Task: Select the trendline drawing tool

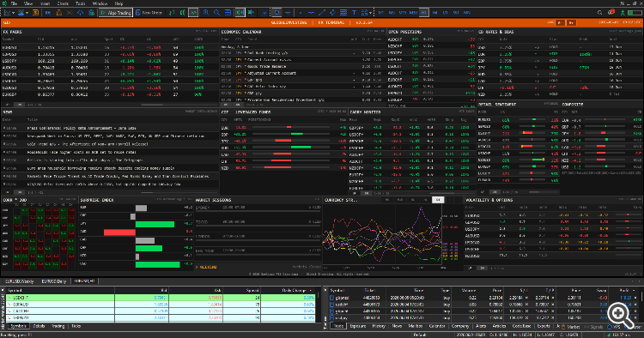Action: pos(322,13)
